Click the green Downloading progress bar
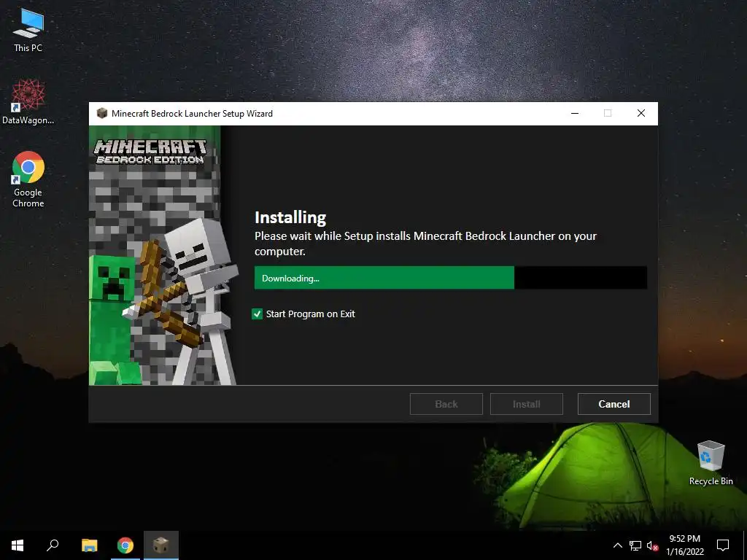 [x=384, y=278]
